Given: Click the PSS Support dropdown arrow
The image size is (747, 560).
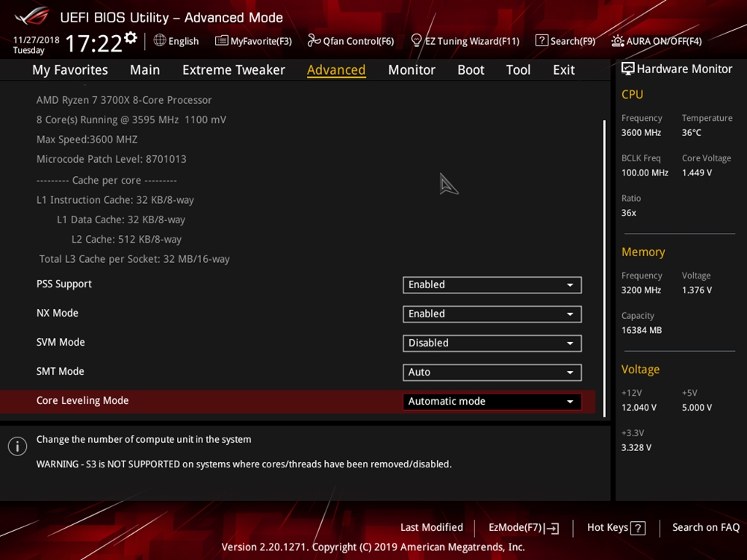Looking at the screenshot, I should pyautogui.click(x=570, y=284).
